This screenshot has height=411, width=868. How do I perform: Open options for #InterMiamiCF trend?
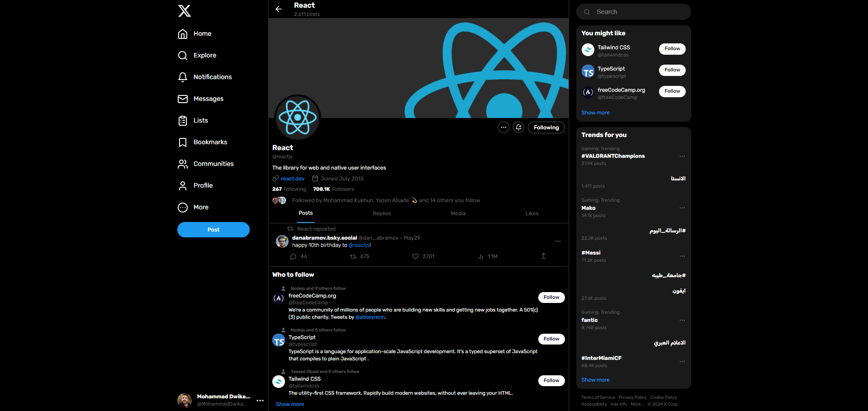coord(682,362)
